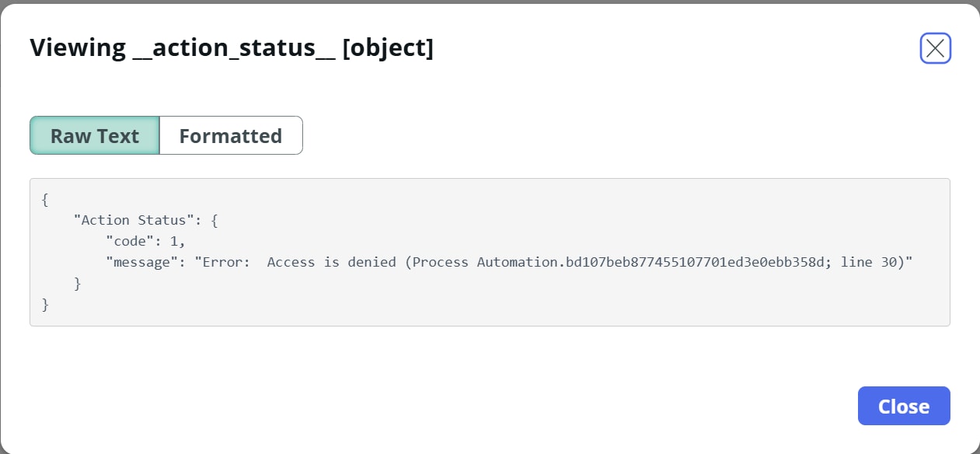This screenshot has height=454, width=980.
Task: Switch to the Formatted view
Action: pyautogui.click(x=231, y=136)
